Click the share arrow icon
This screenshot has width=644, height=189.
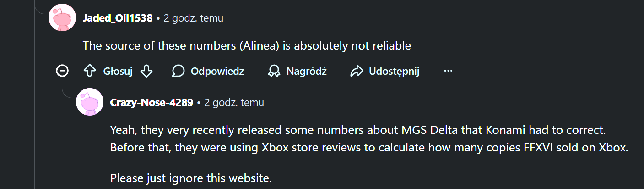click(x=356, y=71)
